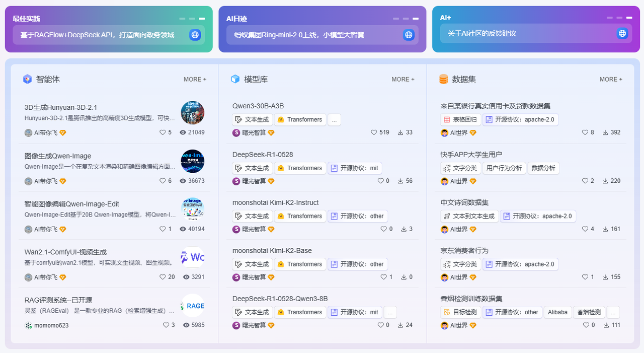644x353 pixels.
Task: Click 用户行为分析 tag
Action: (x=504, y=168)
